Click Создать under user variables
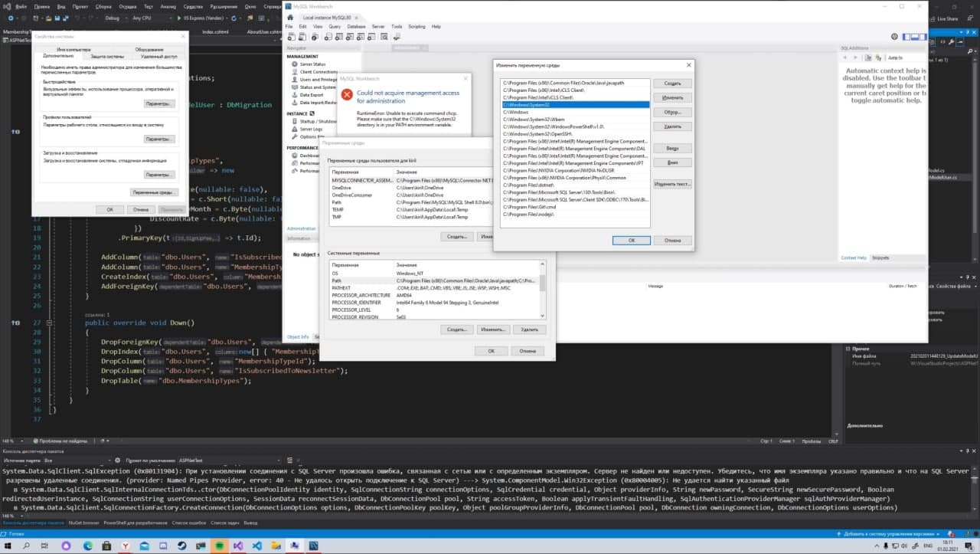This screenshot has height=554, width=980. (457, 237)
